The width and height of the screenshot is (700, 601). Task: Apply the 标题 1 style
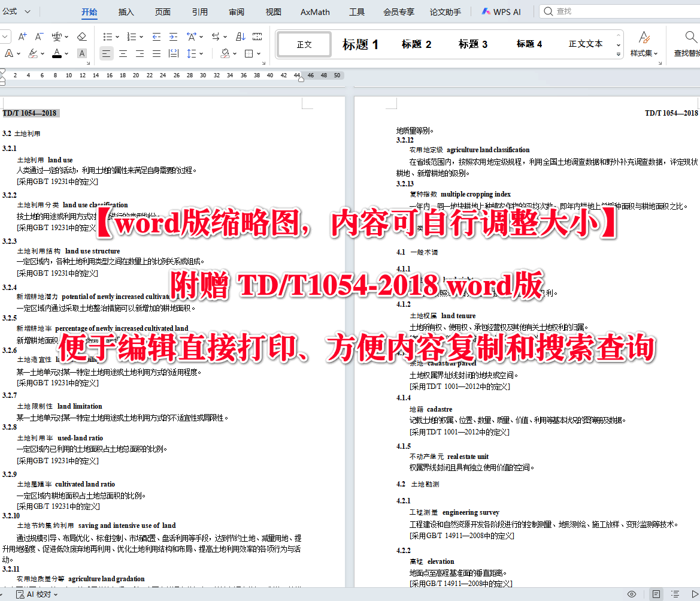pyautogui.click(x=360, y=44)
